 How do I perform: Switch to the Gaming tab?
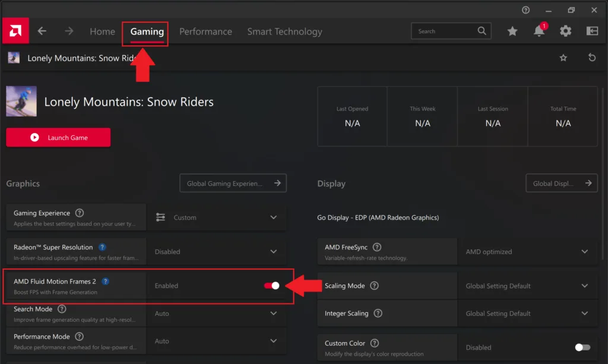pyautogui.click(x=147, y=31)
